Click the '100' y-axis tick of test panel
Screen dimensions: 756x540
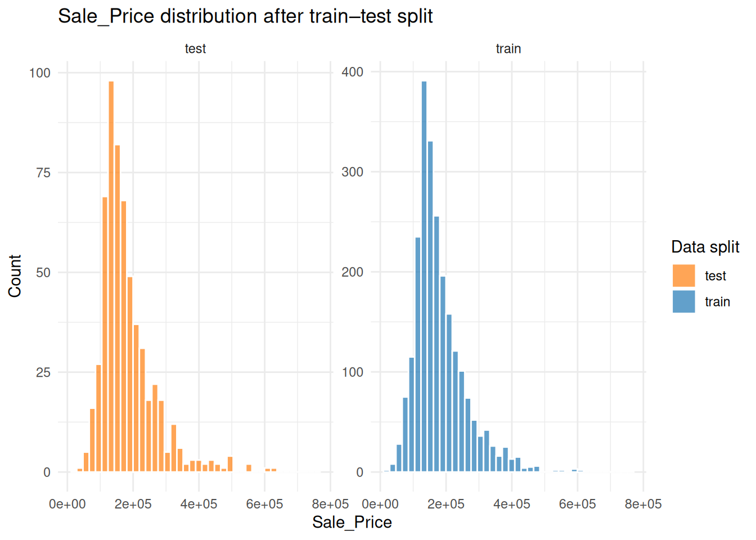tap(40, 73)
